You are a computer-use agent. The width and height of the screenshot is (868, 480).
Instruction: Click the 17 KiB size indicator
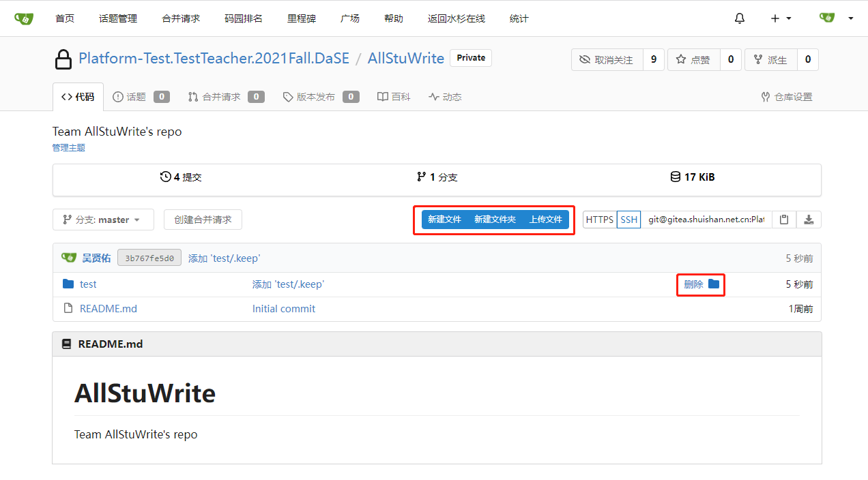coord(693,177)
